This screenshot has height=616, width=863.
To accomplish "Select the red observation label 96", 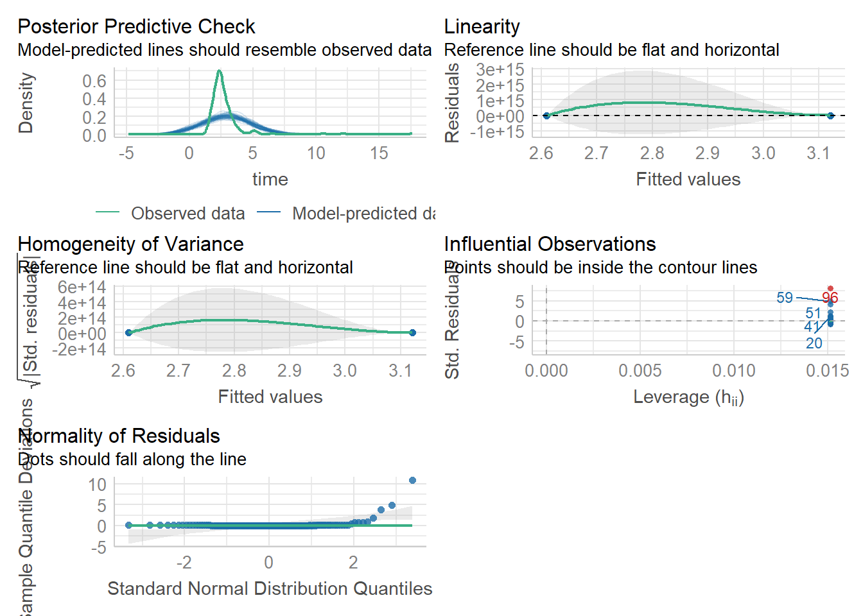I will (830, 298).
